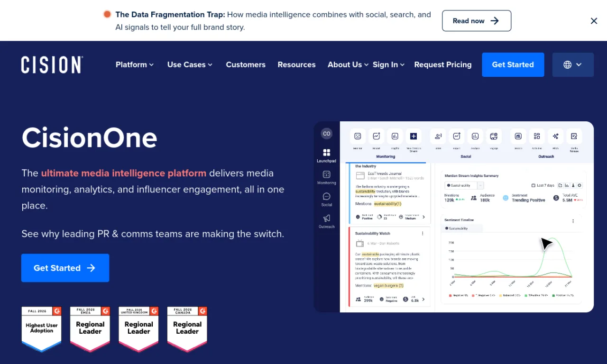Click the Cision logo
The height and width of the screenshot is (364, 607).
click(x=52, y=64)
